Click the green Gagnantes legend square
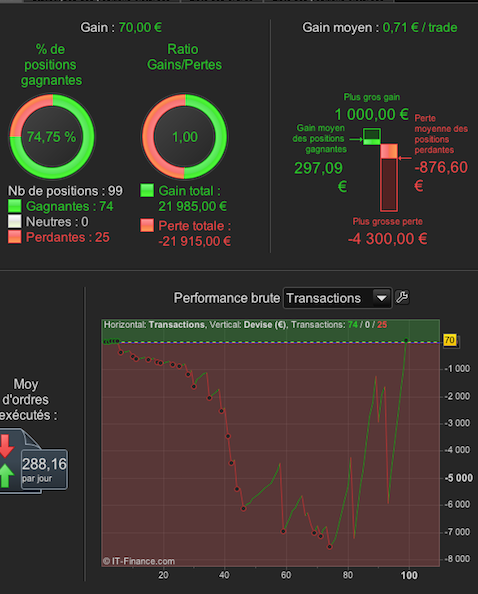The height and width of the screenshot is (594, 478). click(x=15, y=206)
